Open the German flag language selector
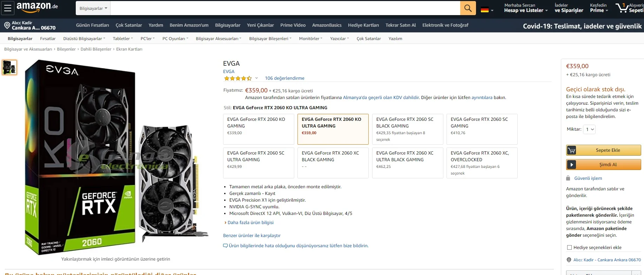The image size is (644, 275). (487, 10)
